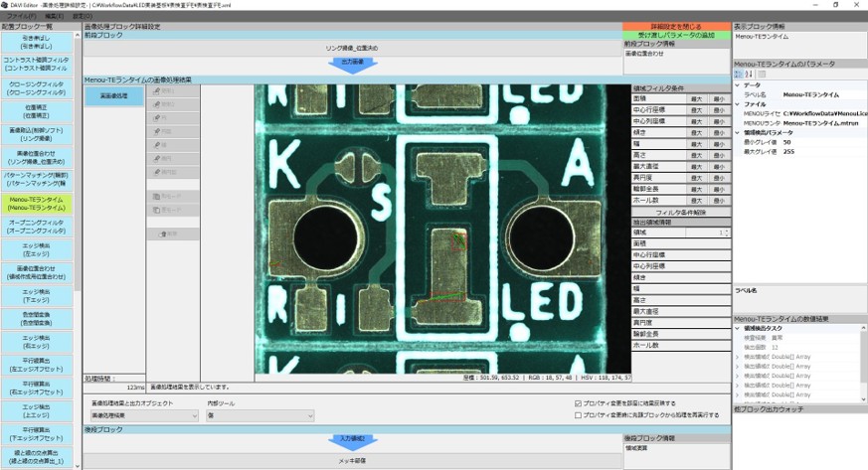Click the third tool icon (円) in tool column
The height and width of the screenshot is (470, 868).
point(164,117)
